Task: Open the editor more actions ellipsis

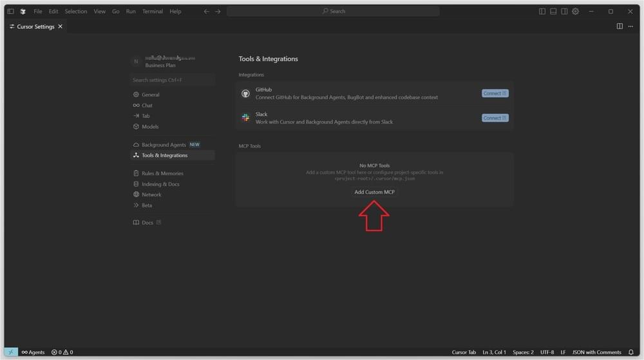Action: 631,26
